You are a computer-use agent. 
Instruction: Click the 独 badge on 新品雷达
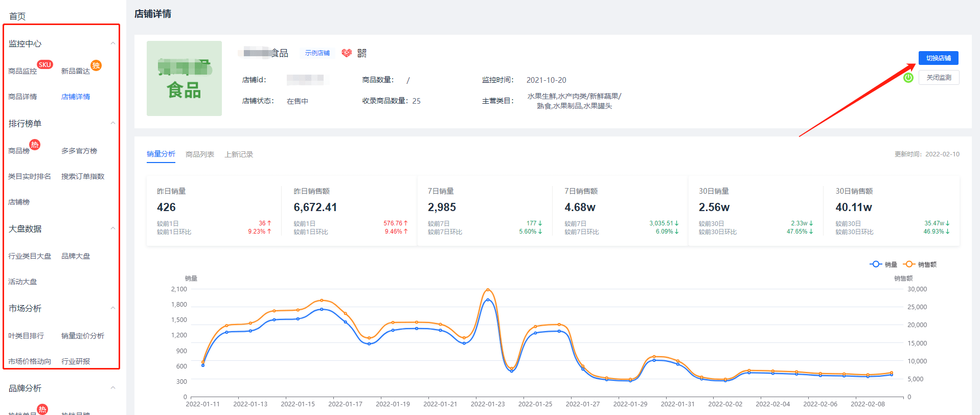(96, 65)
